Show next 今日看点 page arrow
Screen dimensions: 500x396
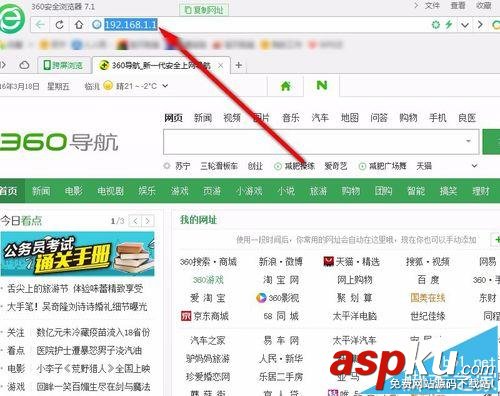[x=148, y=221]
